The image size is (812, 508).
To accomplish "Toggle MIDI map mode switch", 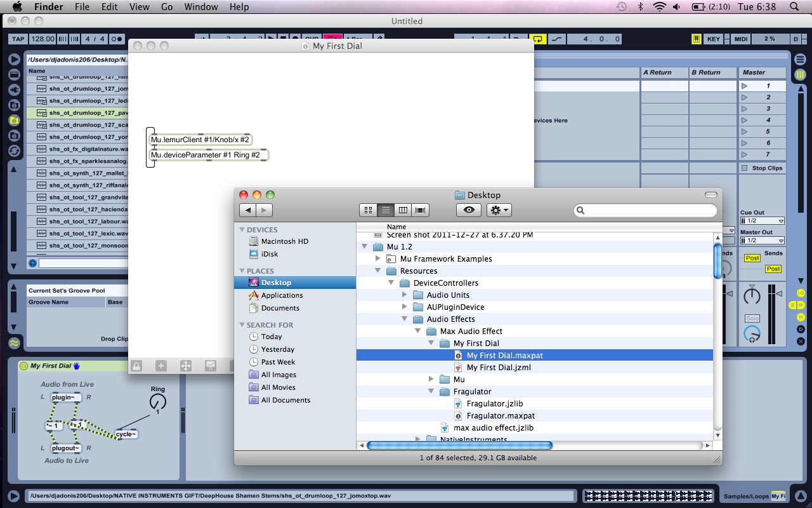I will [741, 39].
